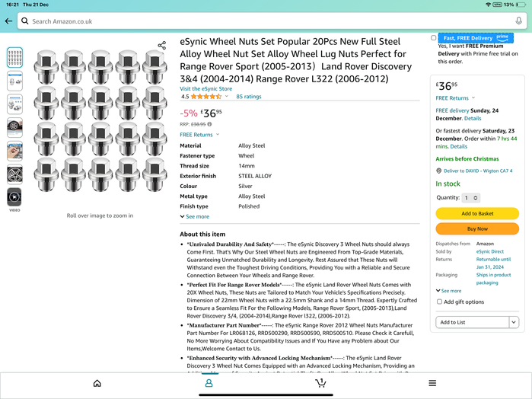Click Deliver to DAVID - Wigton link
The height and width of the screenshot is (399, 532).
coord(478,171)
